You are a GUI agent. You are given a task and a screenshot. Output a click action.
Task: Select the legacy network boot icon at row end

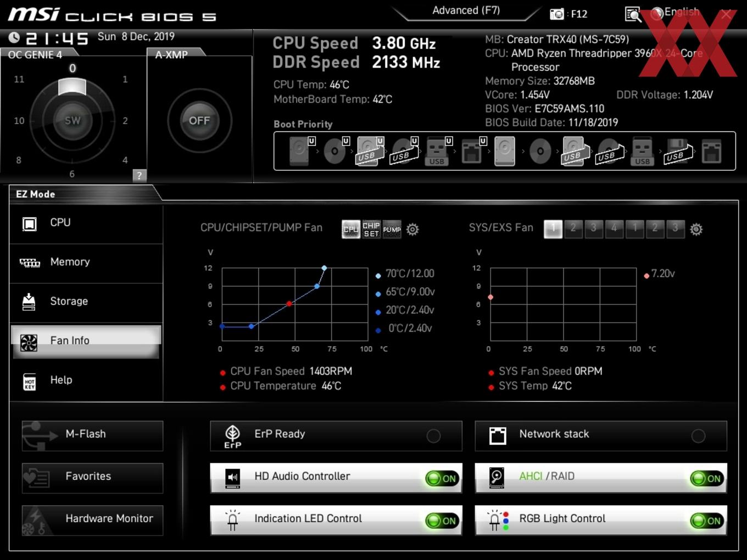[711, 151]
